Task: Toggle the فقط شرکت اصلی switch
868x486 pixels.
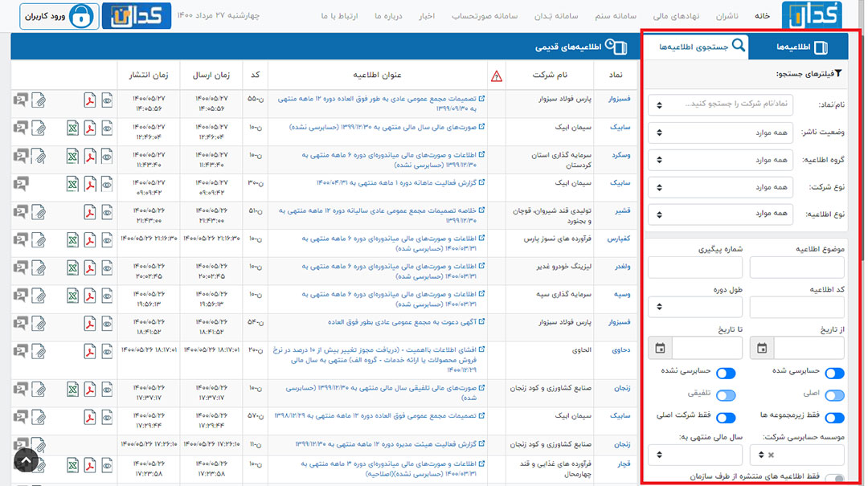Action: (726, 418)
